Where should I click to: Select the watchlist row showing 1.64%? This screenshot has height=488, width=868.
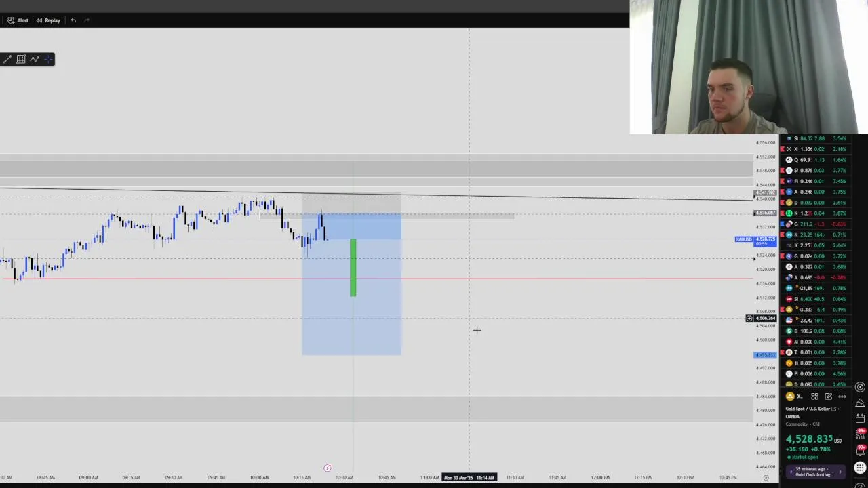pyautogui.click(x=816, y=160)
